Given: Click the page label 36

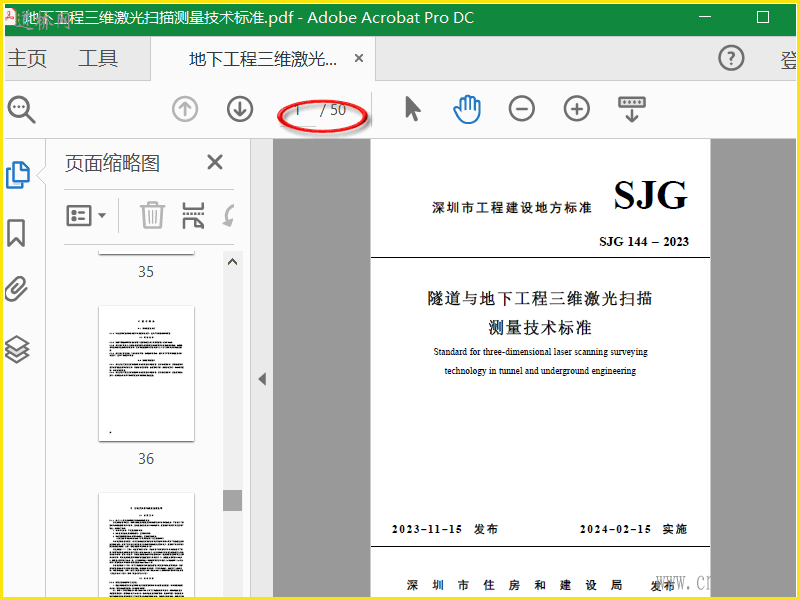Looking at the screenshot, I should (146, 459).
